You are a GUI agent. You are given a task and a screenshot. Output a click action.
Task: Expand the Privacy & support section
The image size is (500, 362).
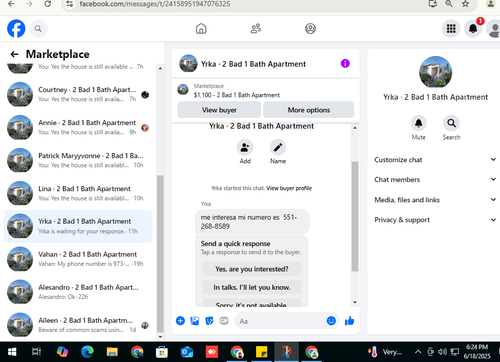[435, 220]
